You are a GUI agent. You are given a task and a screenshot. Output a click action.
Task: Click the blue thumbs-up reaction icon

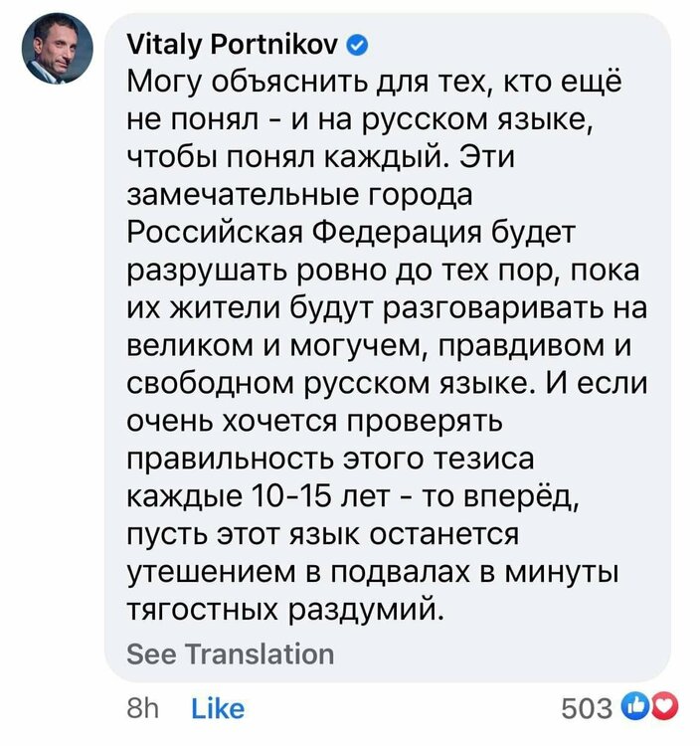click(633, 707)
